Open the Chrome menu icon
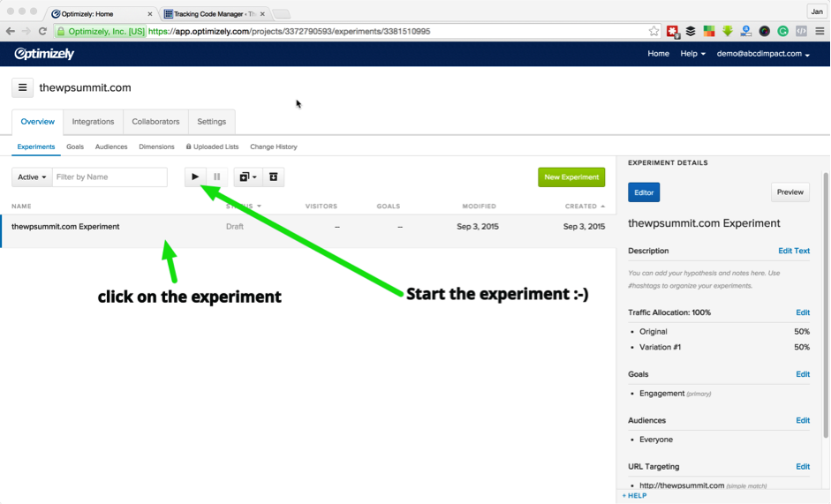Viewport: 831px width, 504px height. click(820, 31)
